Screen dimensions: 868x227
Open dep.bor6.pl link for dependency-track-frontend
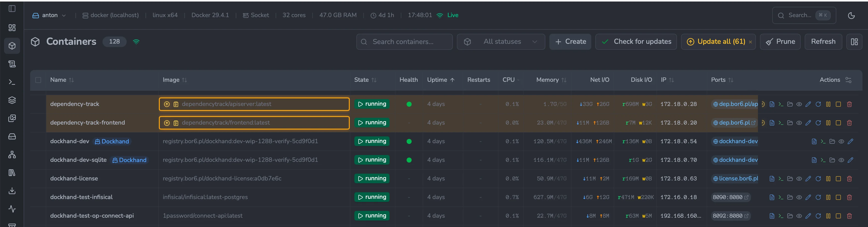coord(734,123)
